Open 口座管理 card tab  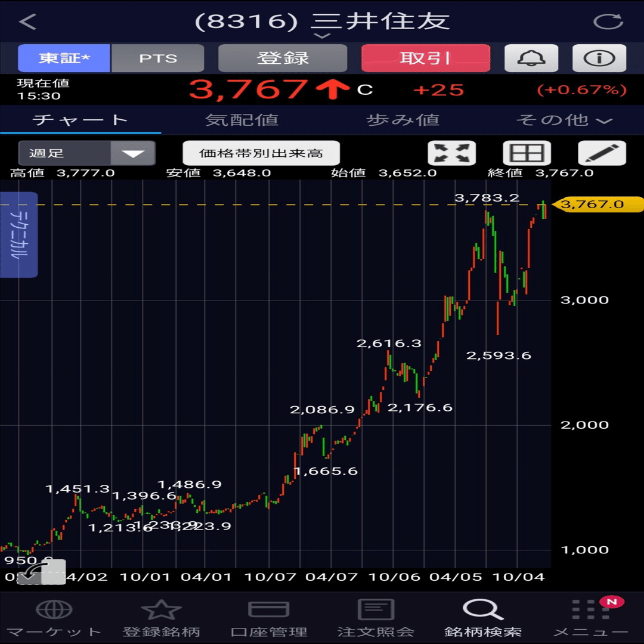(x=269, y=618)
